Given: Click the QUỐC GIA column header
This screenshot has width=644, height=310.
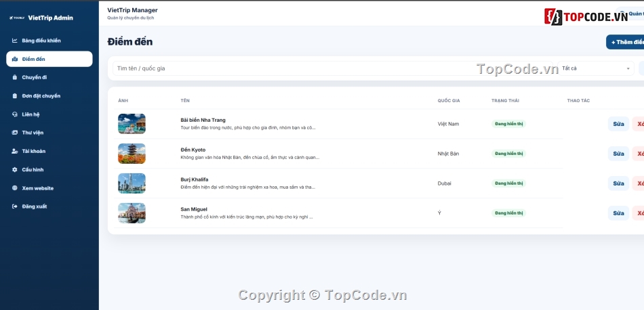Looking at the screenshot, I should pos(449,101).
